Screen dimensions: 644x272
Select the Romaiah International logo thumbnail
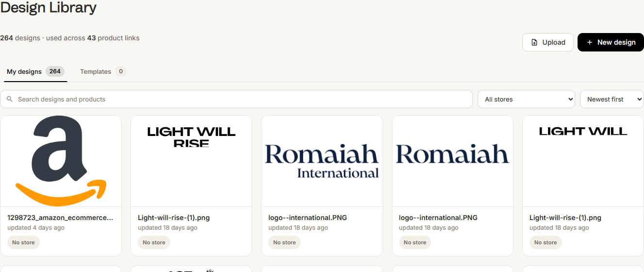[x=322, y=161]
